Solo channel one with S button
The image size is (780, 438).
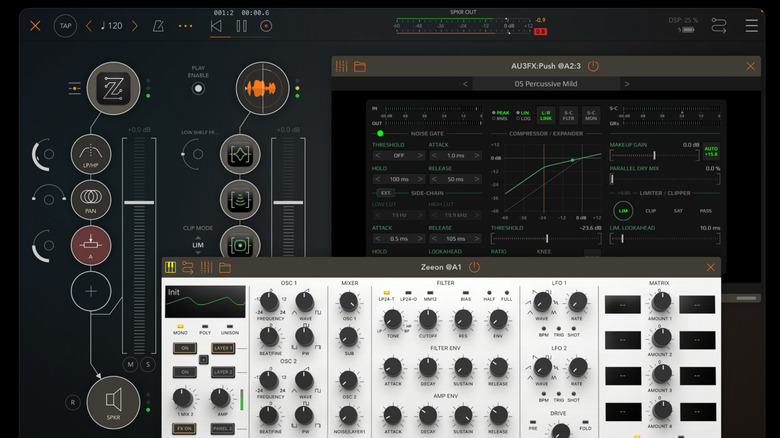tap(148, 364)
